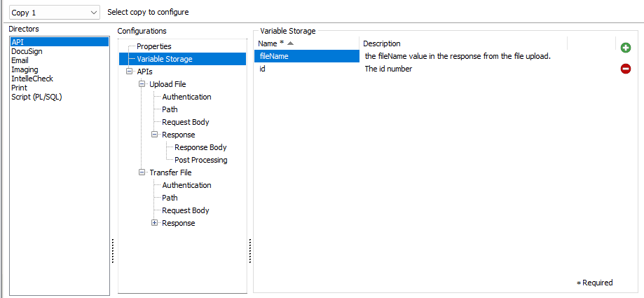Open Path under Transfer File
The width and height of the screenshot is (644, 298).
pyautogui.click(x=170, y=198)
